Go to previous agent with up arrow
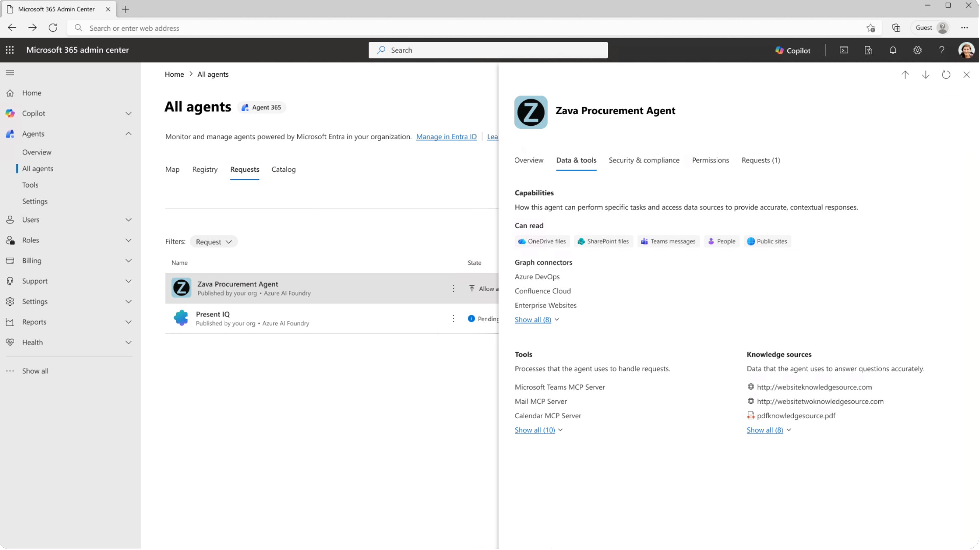The width and height of the screenshot is (980, 550). [x=905, y=74]
